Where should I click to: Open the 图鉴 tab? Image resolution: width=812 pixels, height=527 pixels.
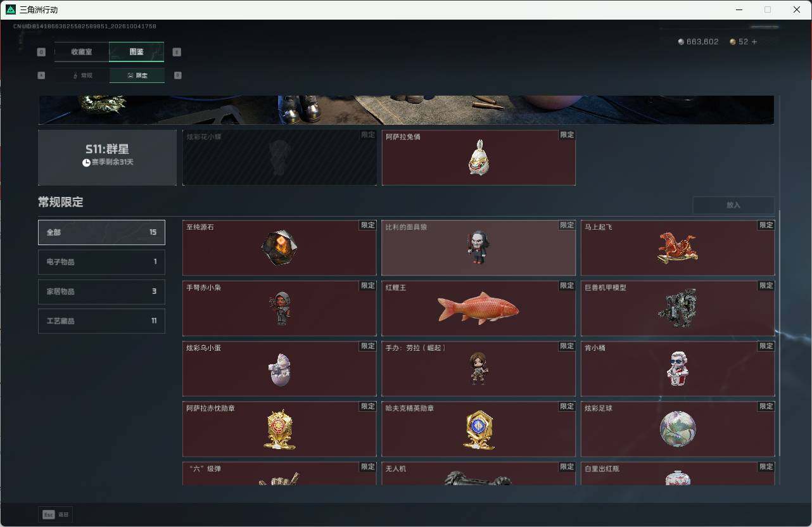[137, 52]
